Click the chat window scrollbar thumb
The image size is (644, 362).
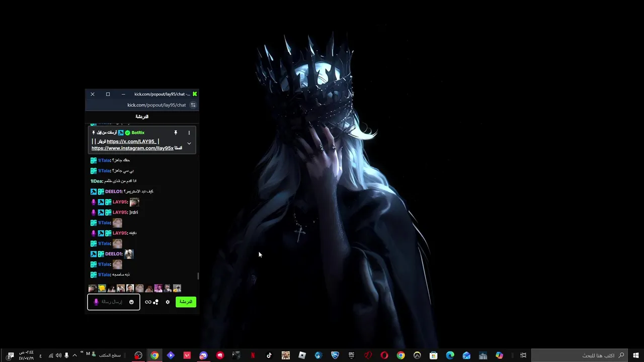tap(198, 276)
